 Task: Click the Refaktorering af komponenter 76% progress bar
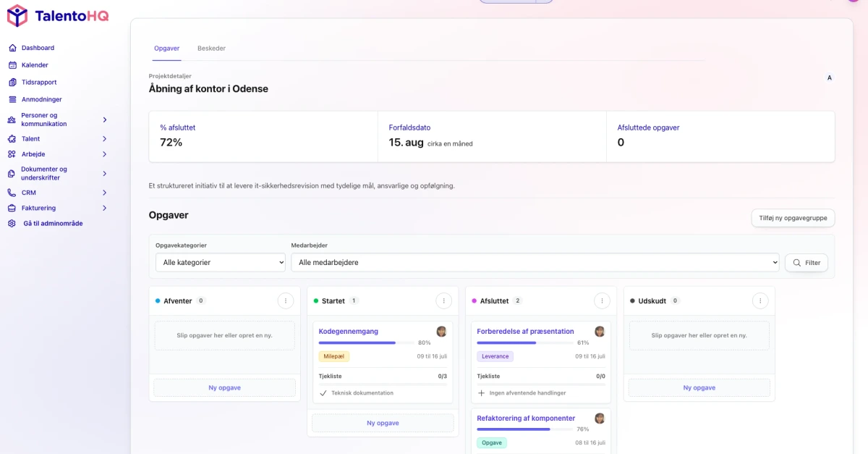(x=524, y=429)
